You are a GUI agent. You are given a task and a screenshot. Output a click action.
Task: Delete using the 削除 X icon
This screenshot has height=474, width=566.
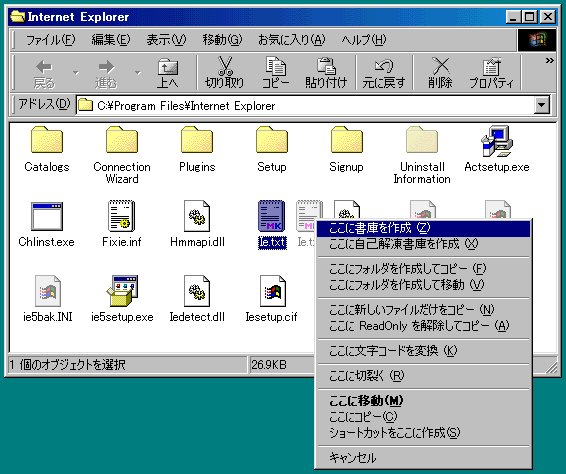(x=440, y=74)
